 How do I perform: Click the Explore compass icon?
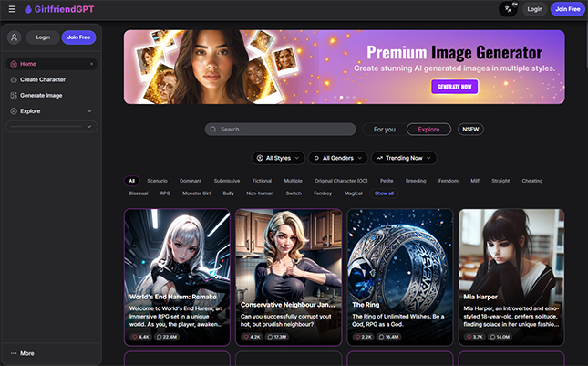14,111
